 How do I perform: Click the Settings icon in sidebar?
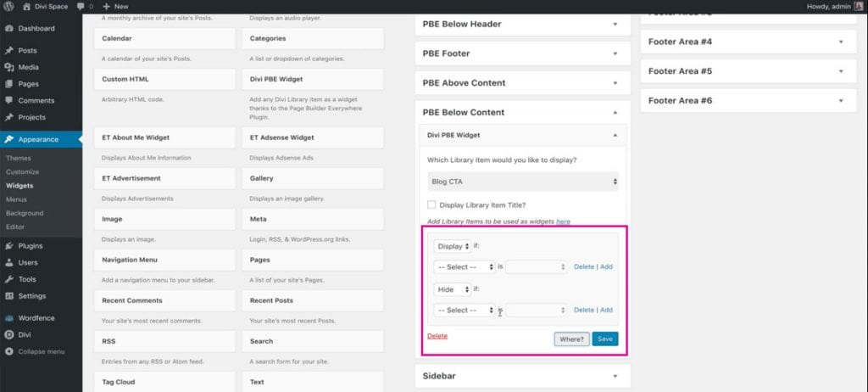click(x=8, y=295)
